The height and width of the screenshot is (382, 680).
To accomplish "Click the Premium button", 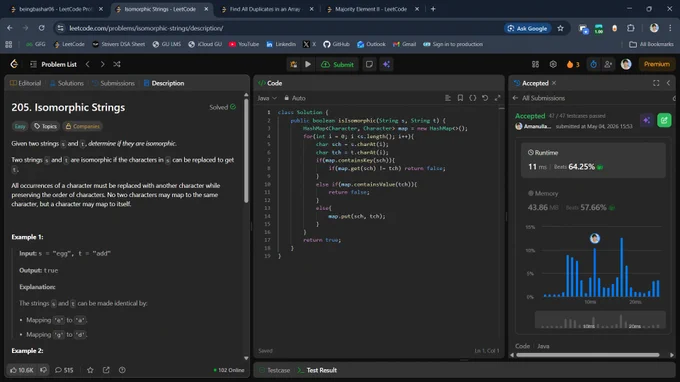I will click(x=657, y=64).
